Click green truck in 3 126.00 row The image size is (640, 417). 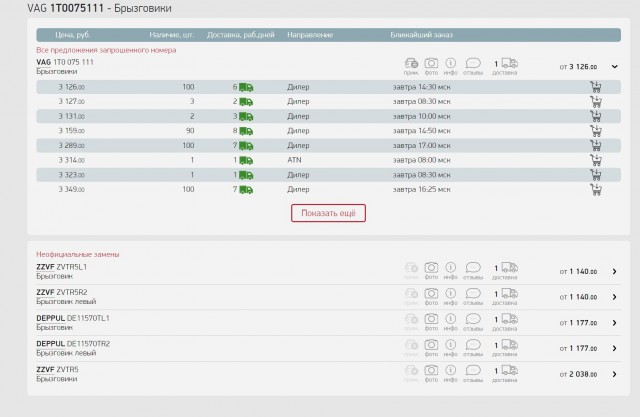coord(246,87)
